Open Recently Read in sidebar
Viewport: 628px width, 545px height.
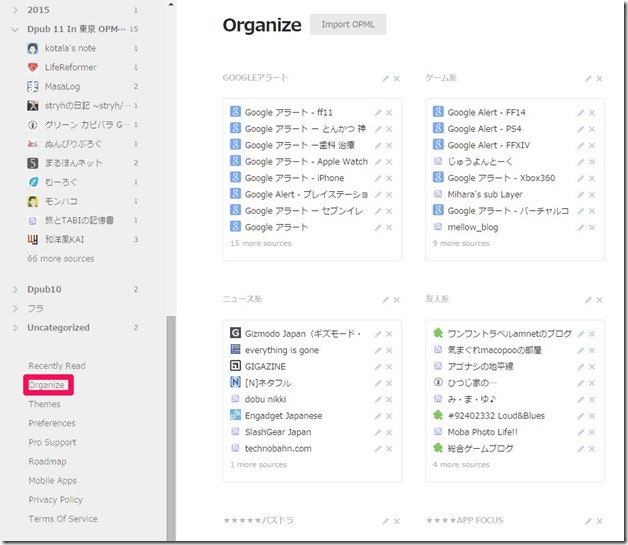(57, 366)
